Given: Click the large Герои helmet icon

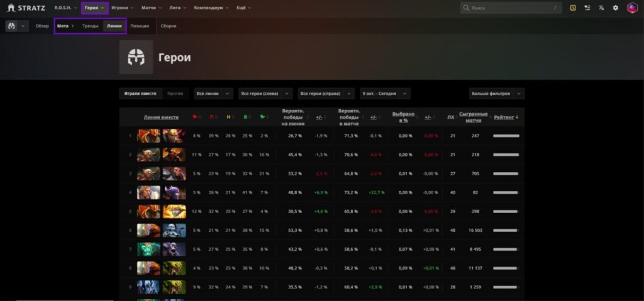Looking at the screenshot, I should tap(136, 57).
